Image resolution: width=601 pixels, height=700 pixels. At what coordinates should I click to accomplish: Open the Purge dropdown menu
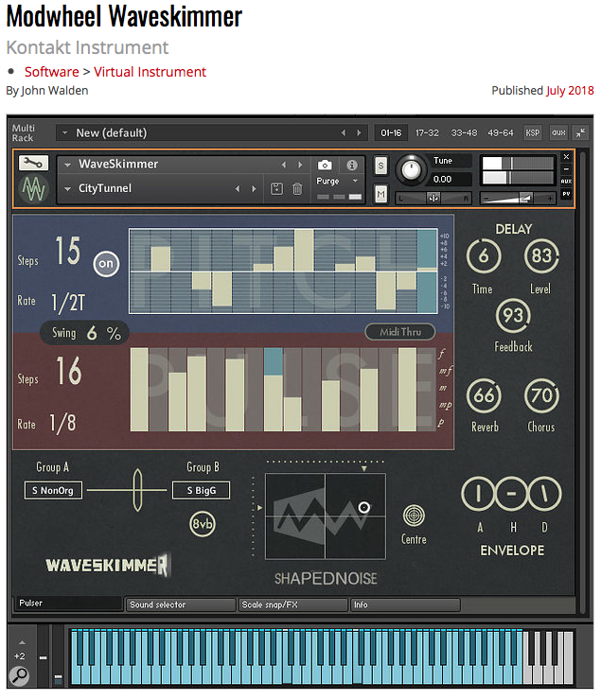356,181
